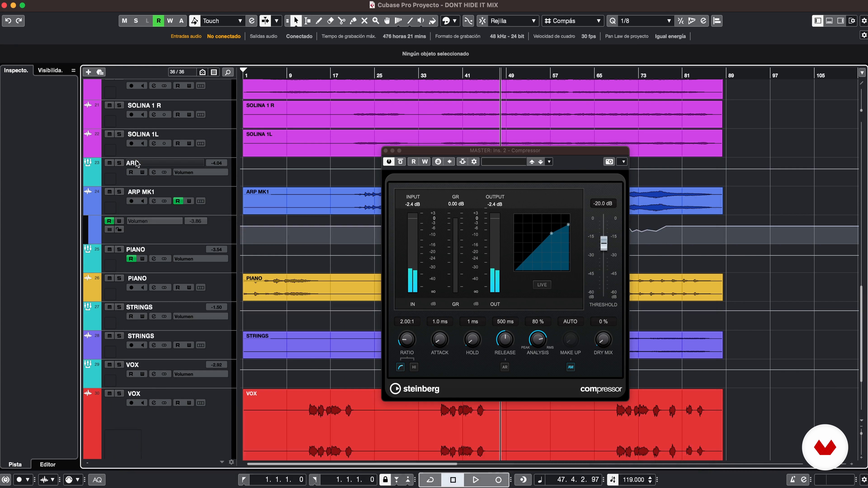
Task: Switch to the Editor tab
Action: tap(48, 464)
